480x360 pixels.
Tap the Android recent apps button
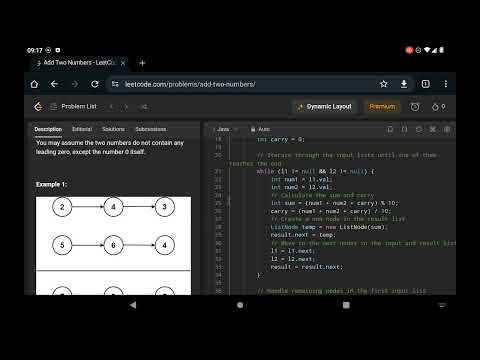[x=346, y=305]
